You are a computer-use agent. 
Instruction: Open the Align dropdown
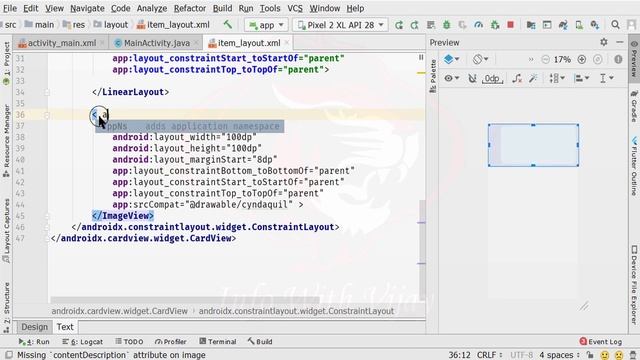pos(581,78)
